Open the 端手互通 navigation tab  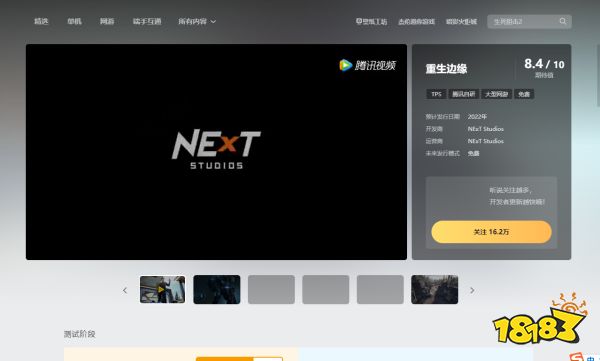tap(147, 21)
